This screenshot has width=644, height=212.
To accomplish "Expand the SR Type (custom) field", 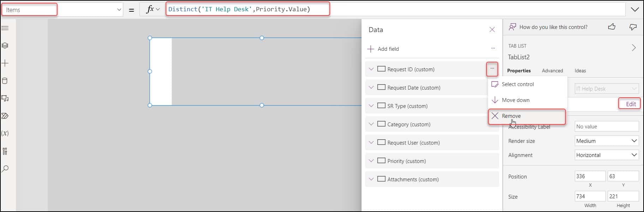I will (371, 106).
